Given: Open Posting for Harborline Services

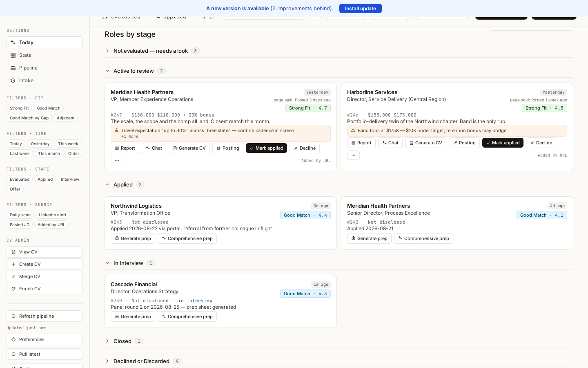Looking at the screenshot, I should [x=464, y=143].
